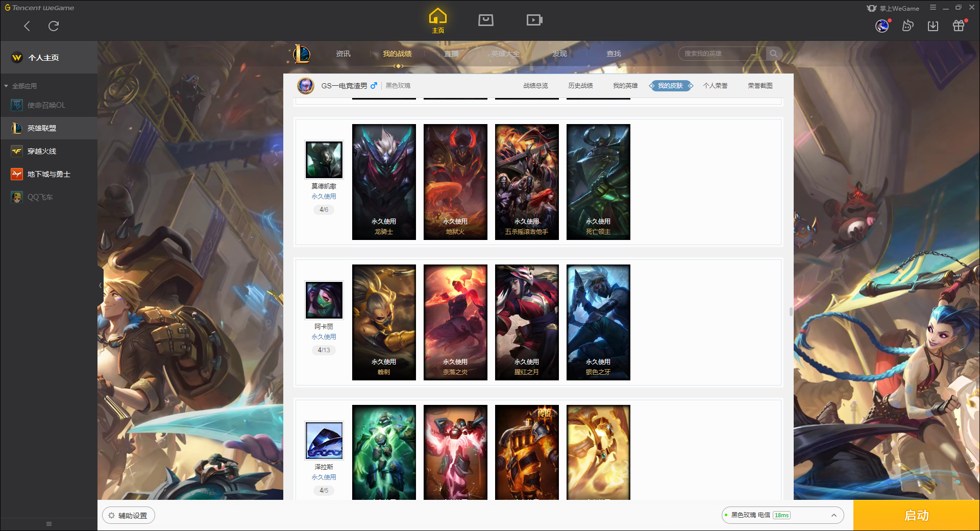Open the 银色之牙 skin thumbnail

598,322
